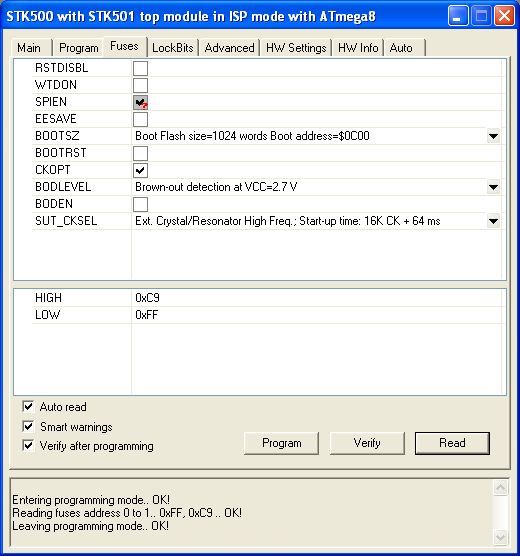Screen dimensions: 520x556
Task: Click the Program button
Action: (282, 443)
